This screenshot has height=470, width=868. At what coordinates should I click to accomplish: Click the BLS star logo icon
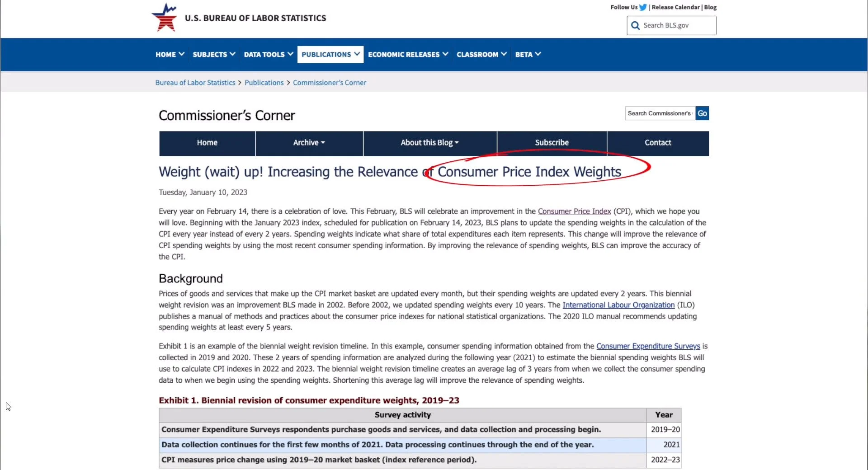pyautogui.click(x=165, y=17)
